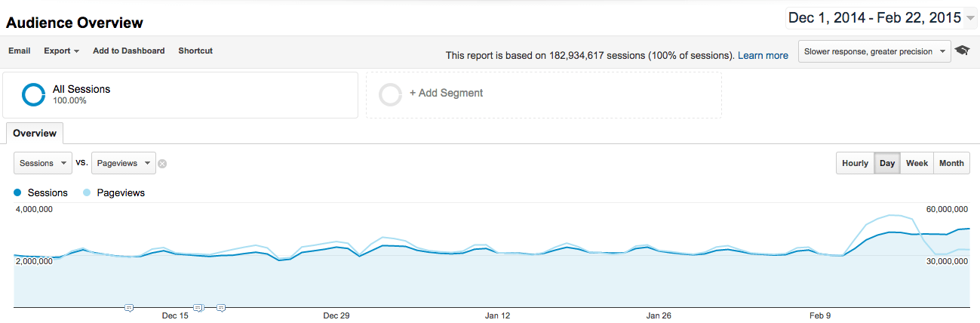Follow the Learn more link
980x323 pixels.
click(x=763, y=55)
